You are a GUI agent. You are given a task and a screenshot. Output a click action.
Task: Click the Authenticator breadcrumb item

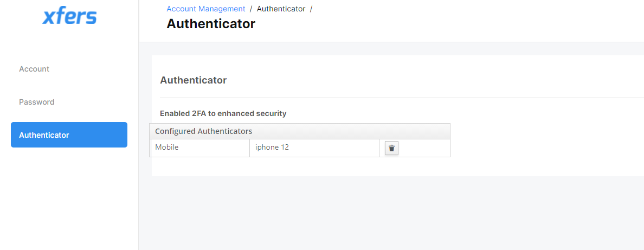(281, 9)
